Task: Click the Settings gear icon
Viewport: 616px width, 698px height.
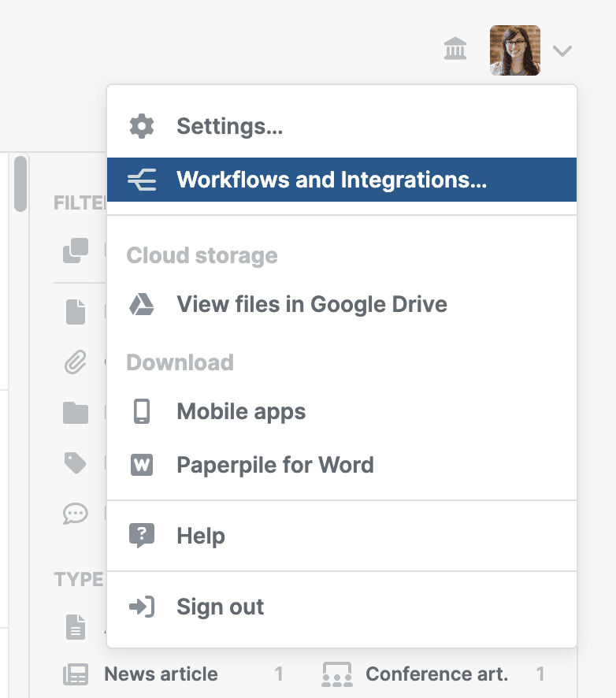Action: pos(142,126)
